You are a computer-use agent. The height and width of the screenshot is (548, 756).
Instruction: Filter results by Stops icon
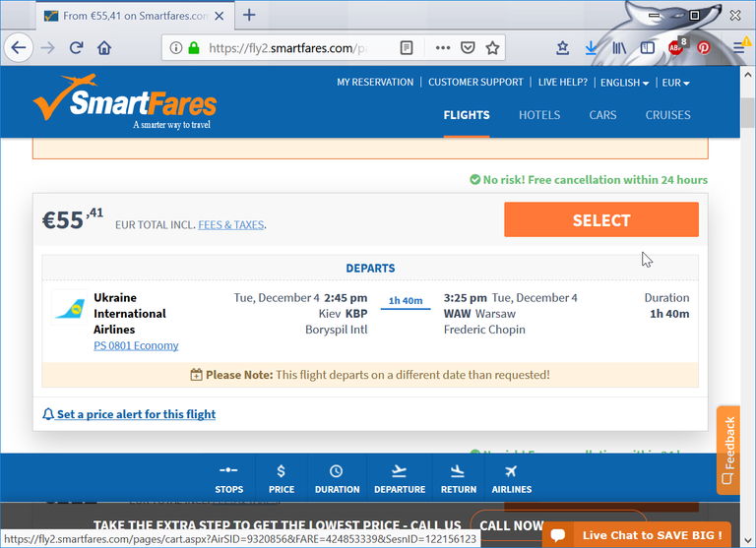229,479
